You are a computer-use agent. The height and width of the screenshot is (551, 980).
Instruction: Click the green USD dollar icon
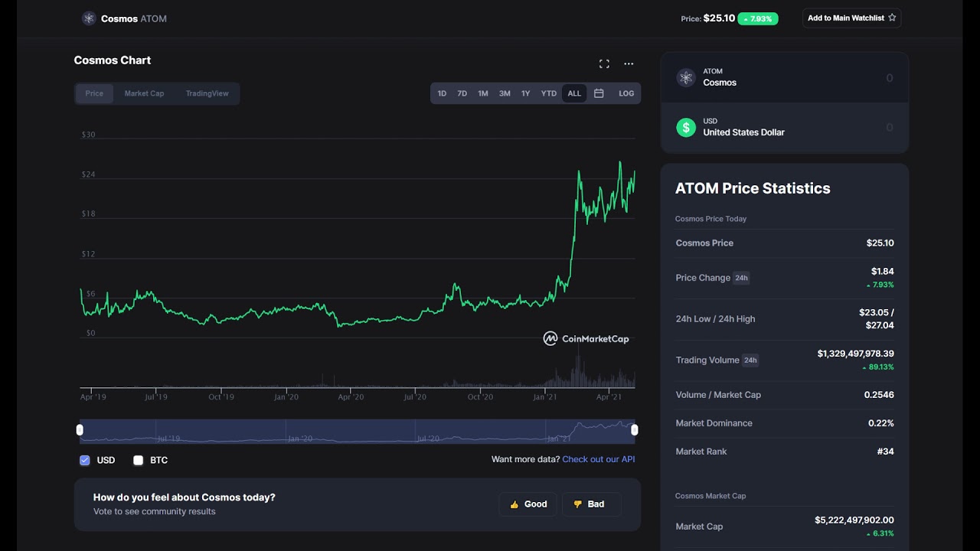click(x=685, y=127)
